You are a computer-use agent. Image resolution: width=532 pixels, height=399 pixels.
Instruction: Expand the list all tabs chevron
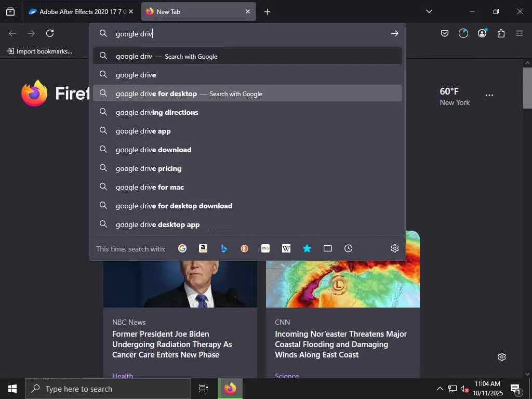(429, 11)
